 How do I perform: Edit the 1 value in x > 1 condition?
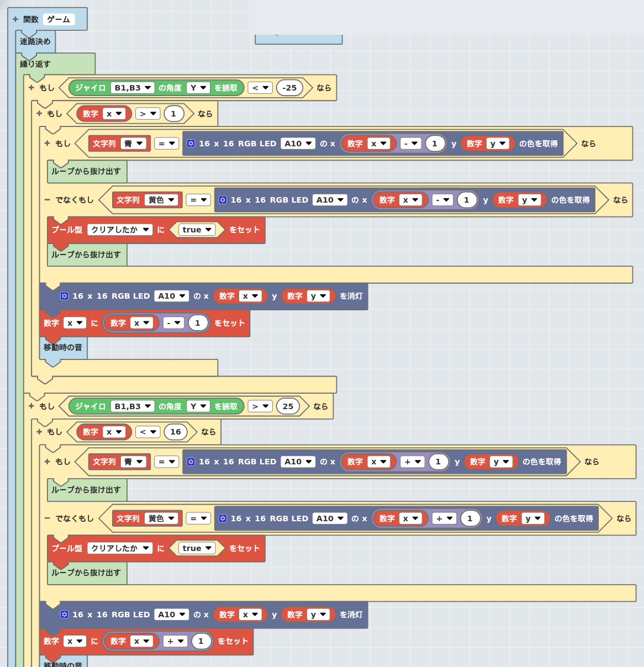click(x=173, y=114)
